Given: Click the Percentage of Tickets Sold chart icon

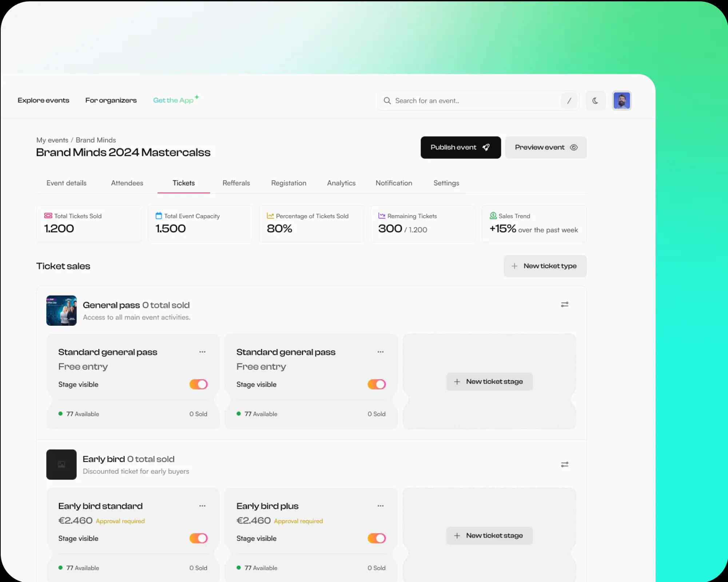Looking at the screenshot, I should 270,216.
